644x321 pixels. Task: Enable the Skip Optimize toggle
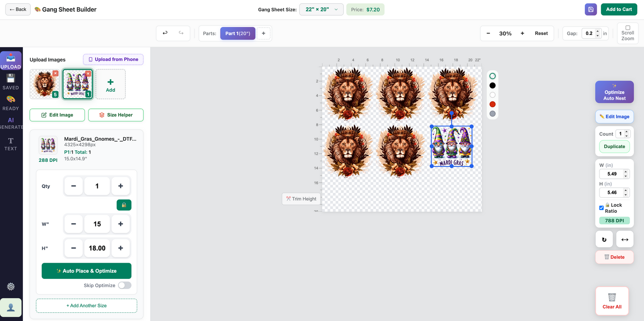[124, 285]
